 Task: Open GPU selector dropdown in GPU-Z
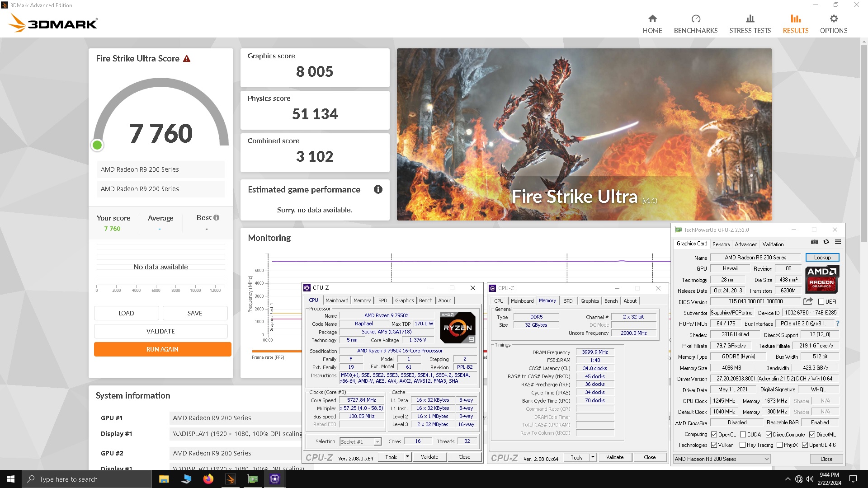tap(722, 459)
